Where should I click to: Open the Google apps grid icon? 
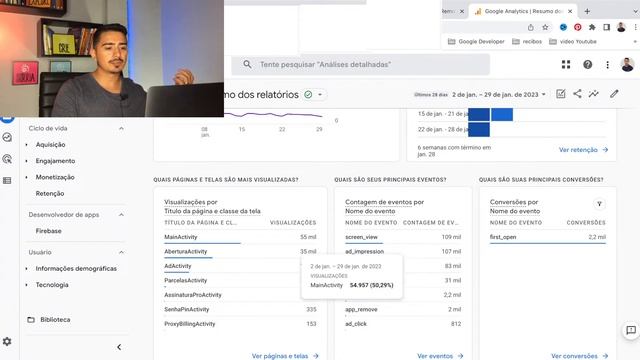(x=566, y=64)
